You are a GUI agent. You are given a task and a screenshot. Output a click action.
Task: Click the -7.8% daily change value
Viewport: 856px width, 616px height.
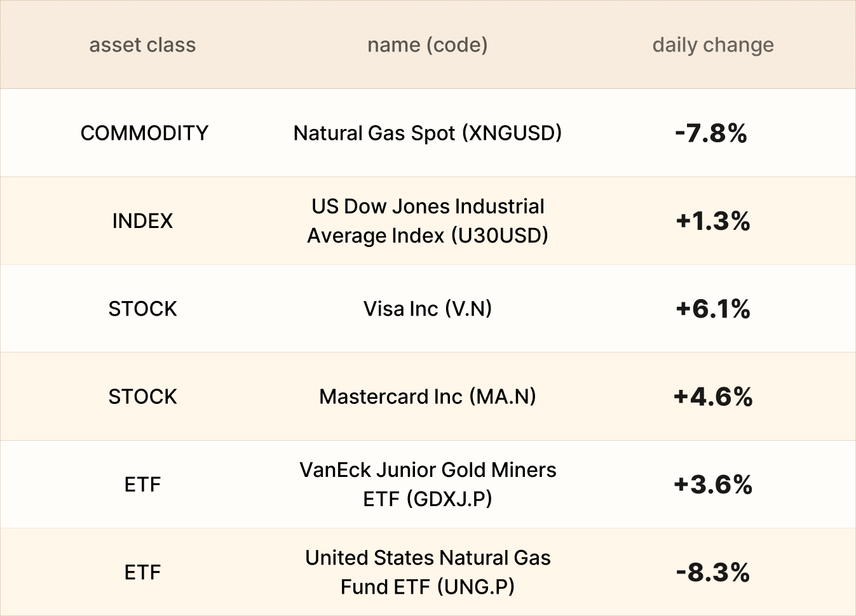pos(711,133)
